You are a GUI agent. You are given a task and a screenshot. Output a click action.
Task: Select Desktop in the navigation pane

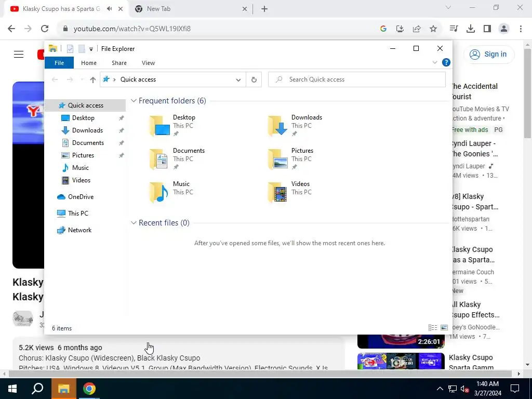(83, 118)
